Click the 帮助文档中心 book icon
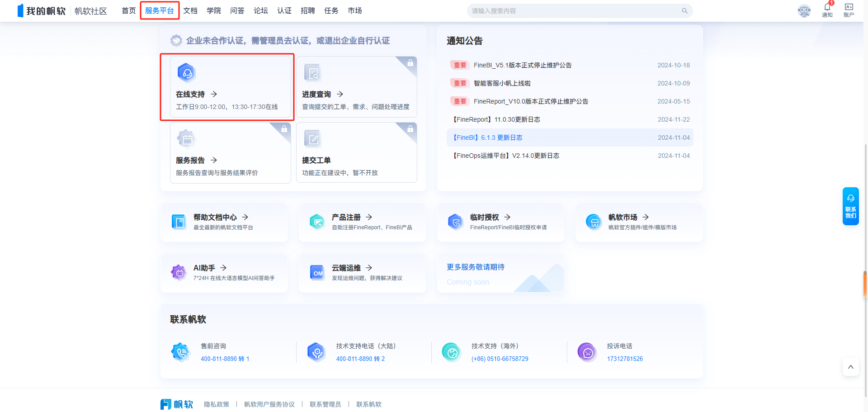 coord(179,222)
